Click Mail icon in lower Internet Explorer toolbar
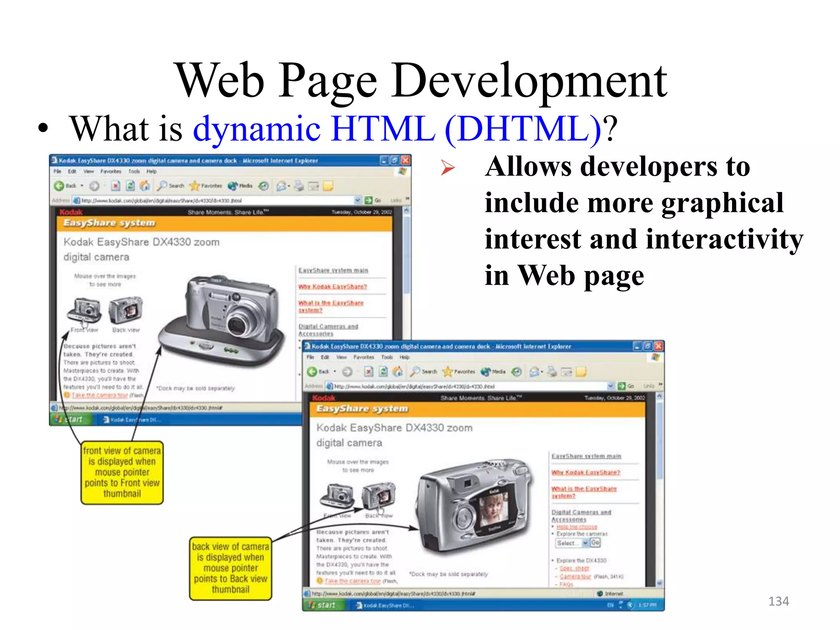This screenshot has height=630, width=840. [x=534, y=372]
